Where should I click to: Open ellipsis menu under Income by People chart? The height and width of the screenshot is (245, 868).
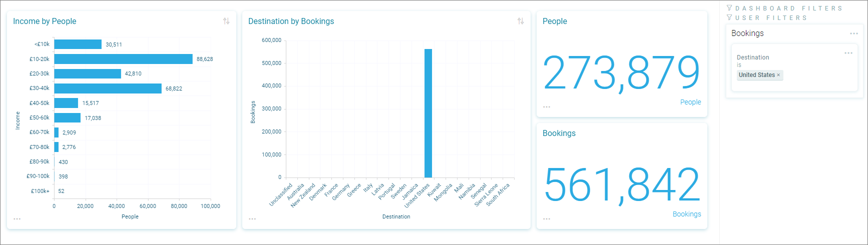(17, 219)
